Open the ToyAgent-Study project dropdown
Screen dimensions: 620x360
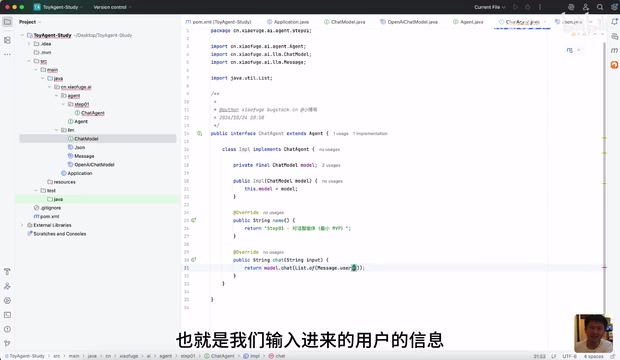click(58, 7)
